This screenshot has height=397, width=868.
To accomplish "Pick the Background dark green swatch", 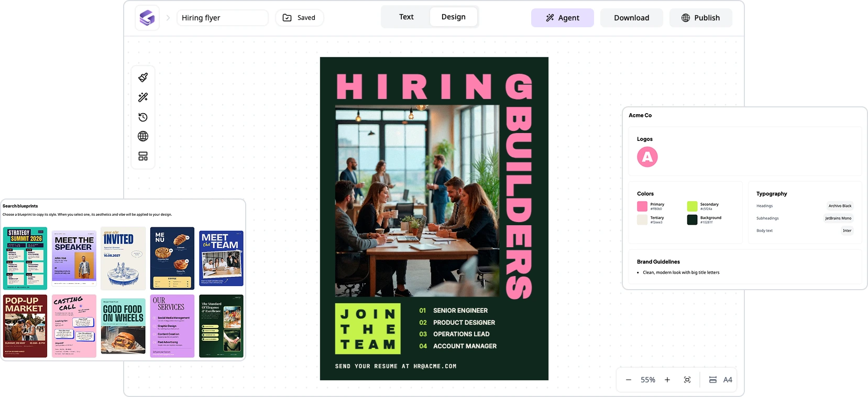I will (x=693, y=220).
